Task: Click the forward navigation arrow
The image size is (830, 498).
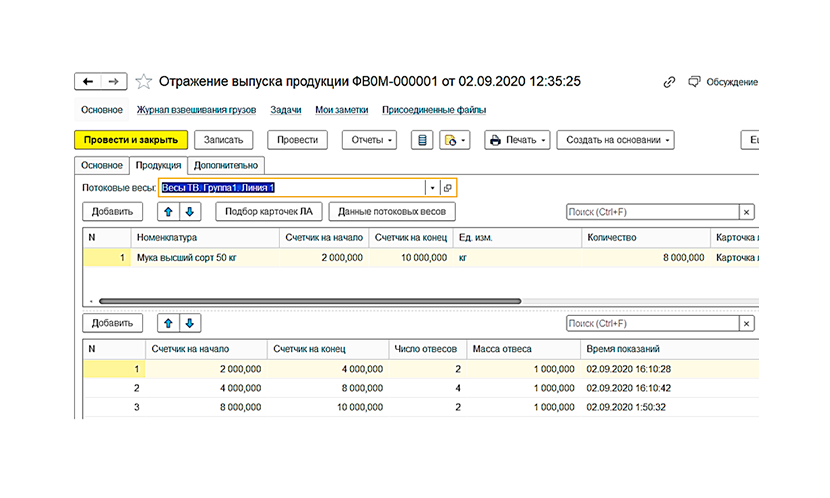Action: tap(114, 81)
